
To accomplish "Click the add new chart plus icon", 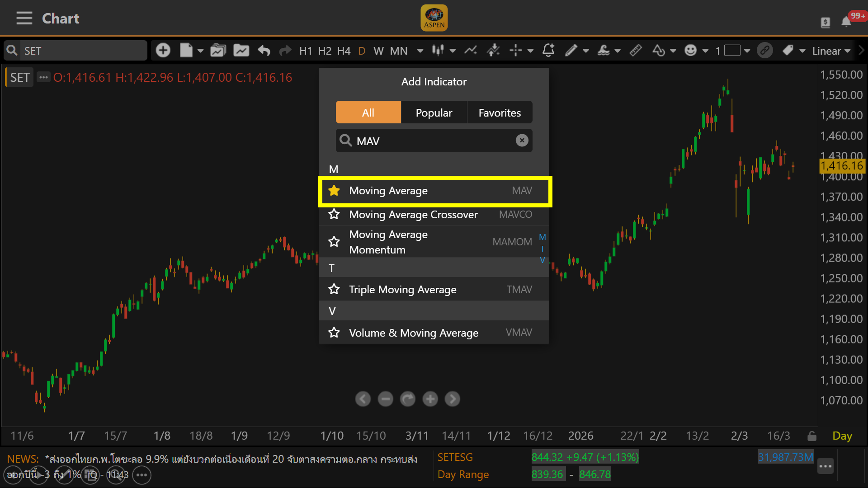I will click(163, 50).
